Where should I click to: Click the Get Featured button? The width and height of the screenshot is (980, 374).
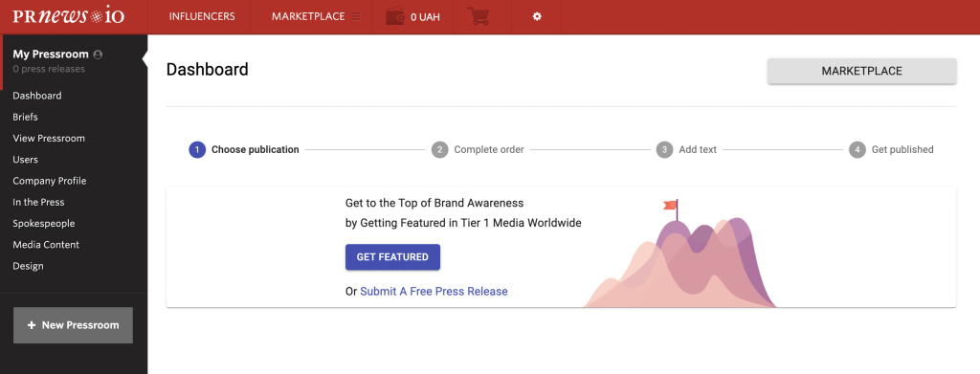392,257
